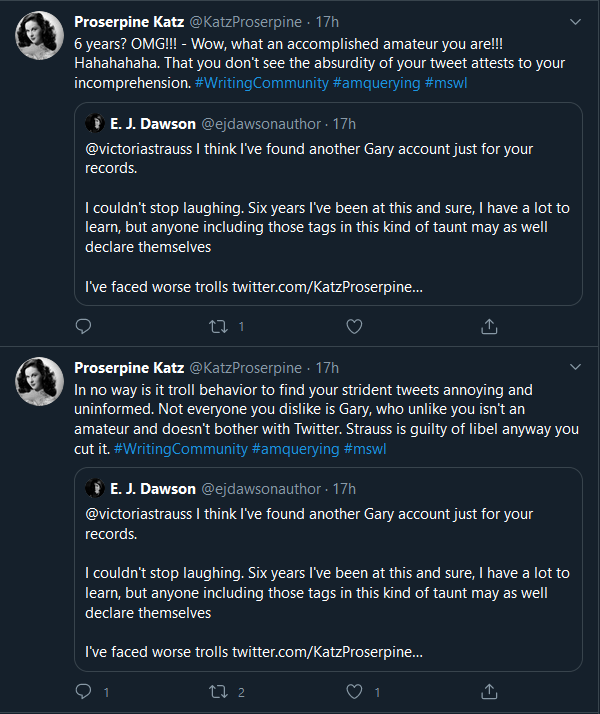The image size is (600, 714).
Task: Expand the second tweet's caret menu
Action: pos(575,367)
